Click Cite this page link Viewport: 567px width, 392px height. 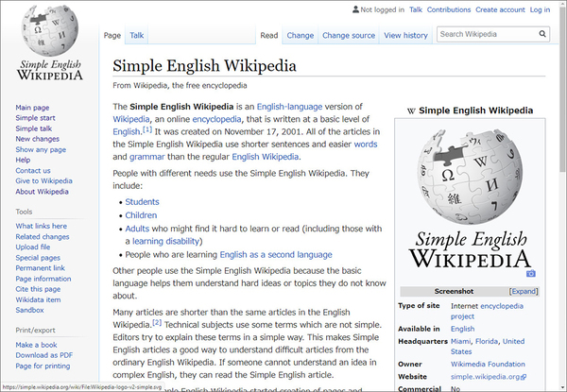coord(38,289)
